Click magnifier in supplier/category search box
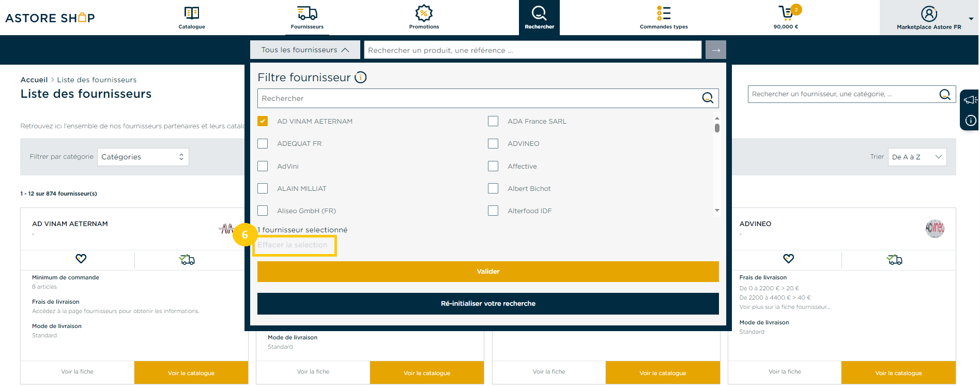This screenshot has width=980, height=387. coord(945,94)
